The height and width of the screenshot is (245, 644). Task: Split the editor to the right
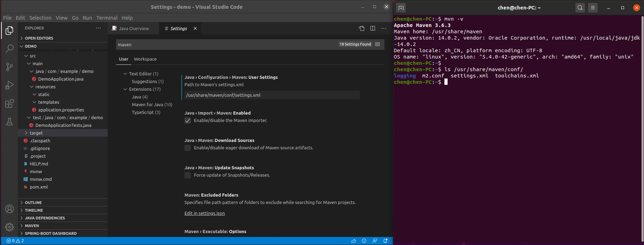(x=373, y=28)
